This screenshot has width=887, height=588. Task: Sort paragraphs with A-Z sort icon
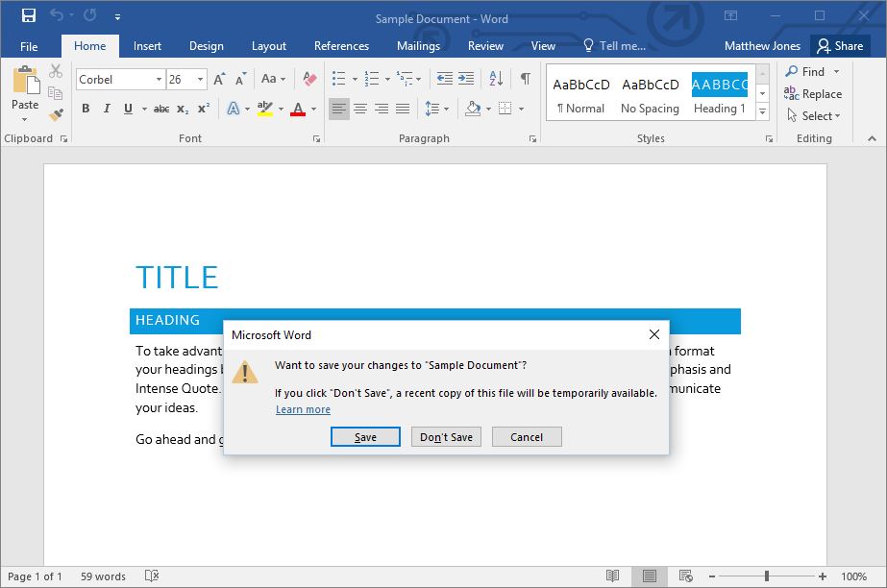(x=496, y=79)
